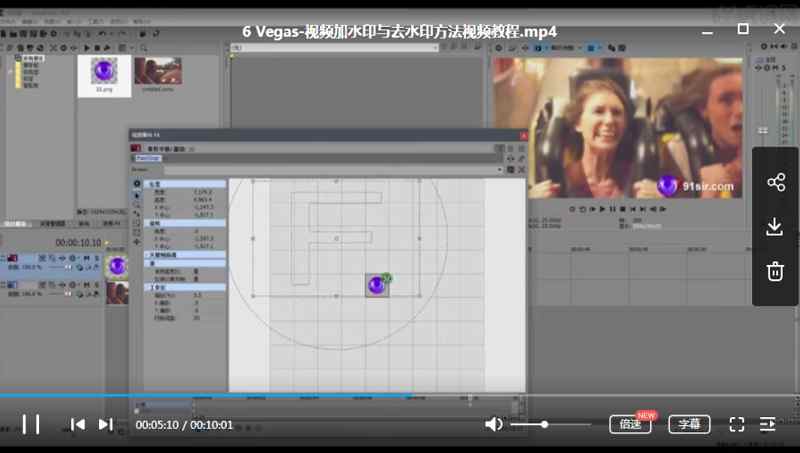This screenshot has height=453, width=800.
Task: Minimize the video player window
Action: (x=706, y=29)
